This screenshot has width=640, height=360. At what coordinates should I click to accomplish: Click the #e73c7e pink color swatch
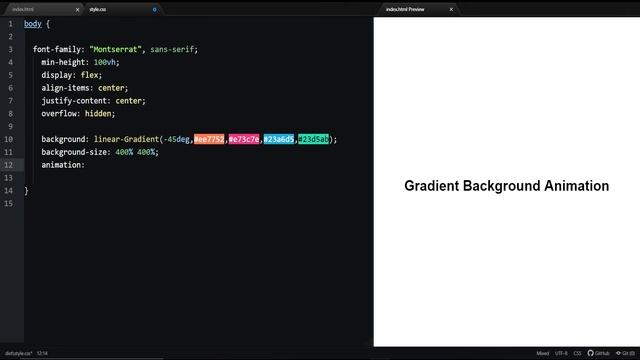(244, 139)
